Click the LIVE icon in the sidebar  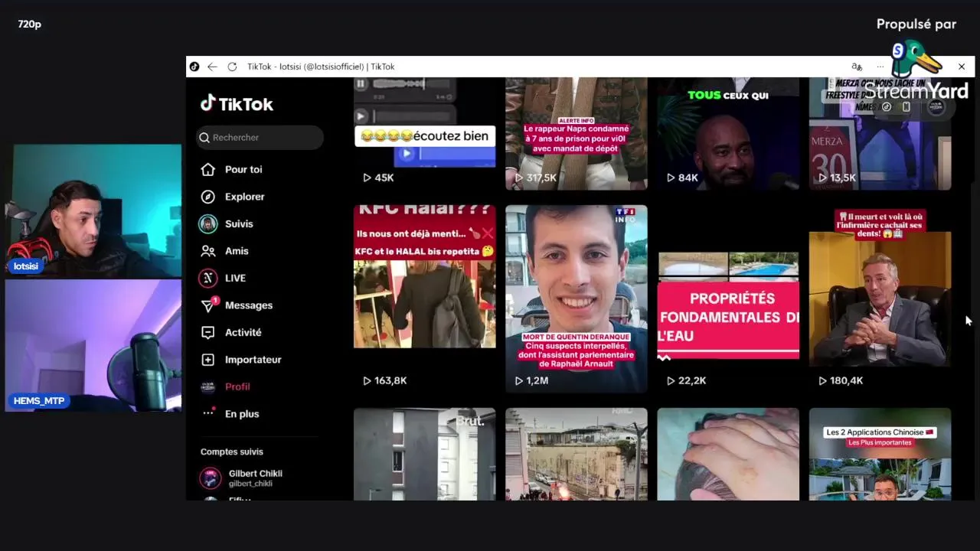click(207, 278)
